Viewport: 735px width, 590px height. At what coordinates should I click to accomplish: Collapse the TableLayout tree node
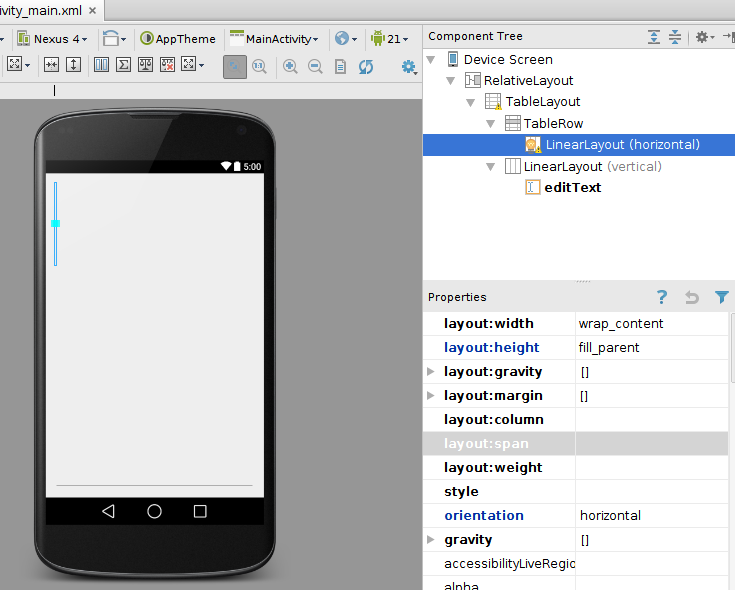click(x=471, y=102)
